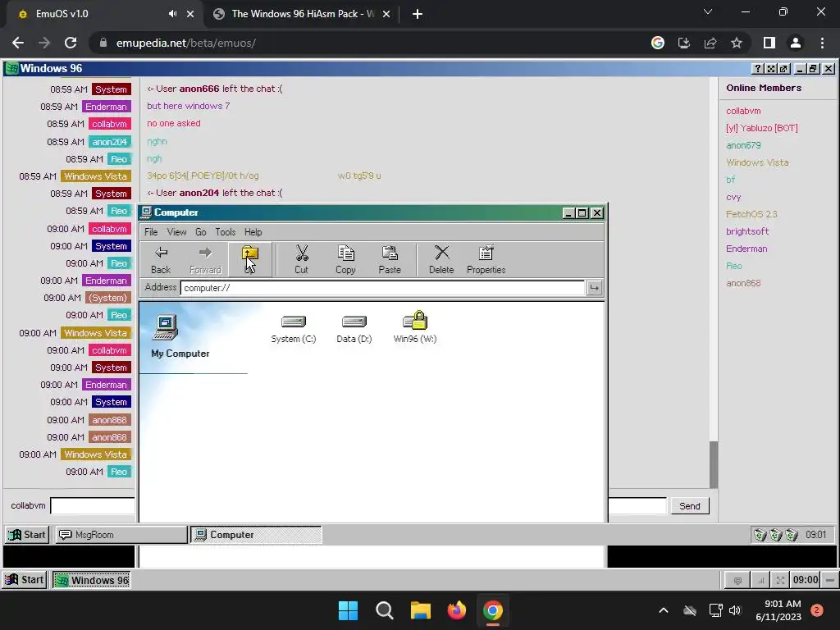This screenshot has width=840, height=630.
Task: Click member brightsoft in Online Members
Action: point(747,231)
